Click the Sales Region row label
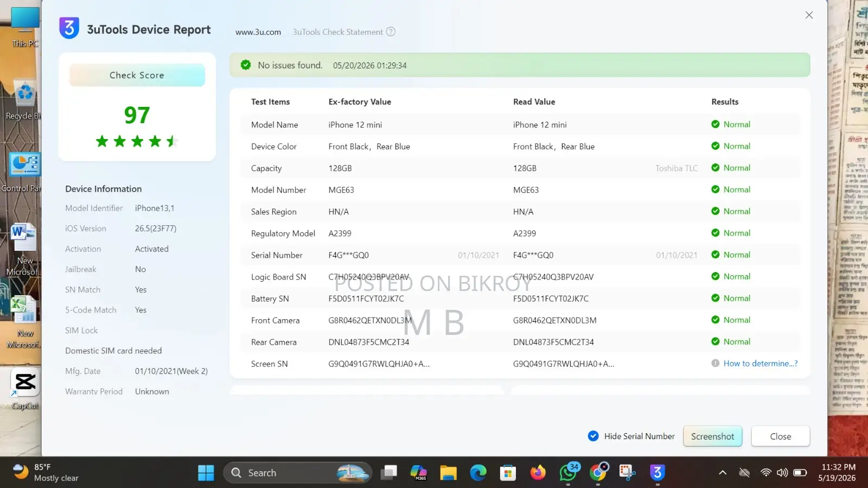Image resolution: width=868 pixels, height=488 pixels. [274, 212]
